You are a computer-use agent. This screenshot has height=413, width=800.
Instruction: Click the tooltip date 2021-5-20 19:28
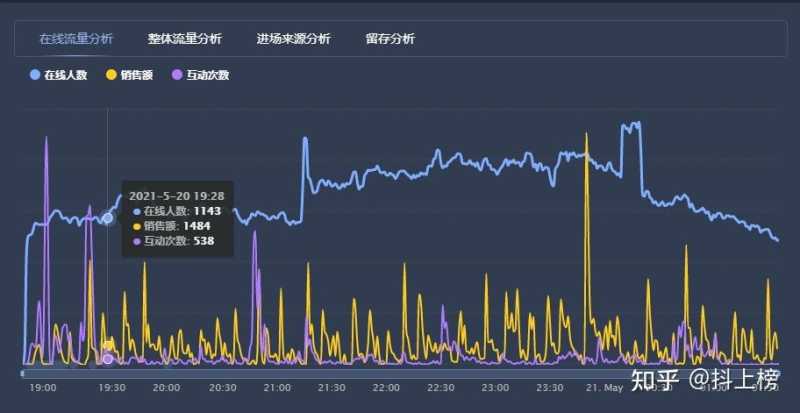tap(176, 196)
